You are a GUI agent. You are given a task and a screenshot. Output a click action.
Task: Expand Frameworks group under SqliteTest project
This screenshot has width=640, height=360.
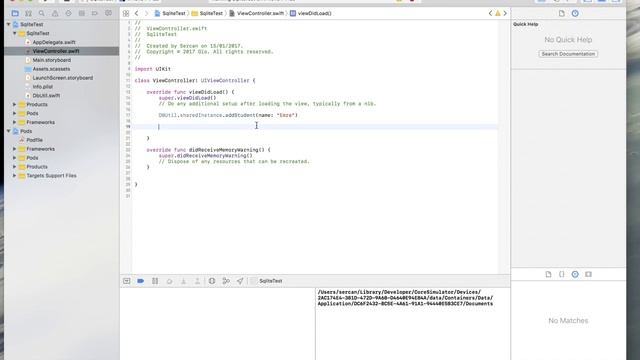coord(15,122)
